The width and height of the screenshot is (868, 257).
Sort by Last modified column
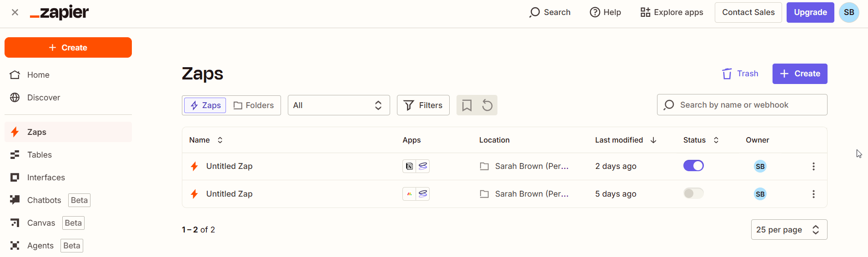point(626,140)
